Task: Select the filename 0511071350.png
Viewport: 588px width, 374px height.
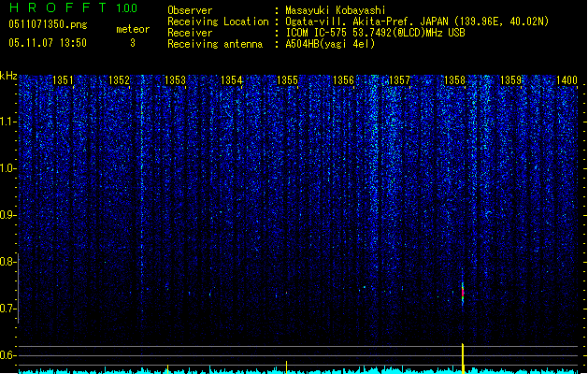Action: click(48, 24)
